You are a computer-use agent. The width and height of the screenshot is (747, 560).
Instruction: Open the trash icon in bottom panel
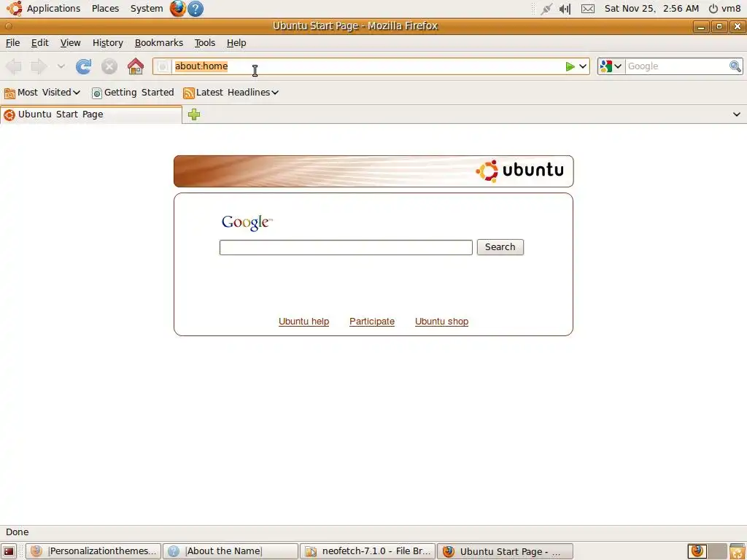click(737, 551)
